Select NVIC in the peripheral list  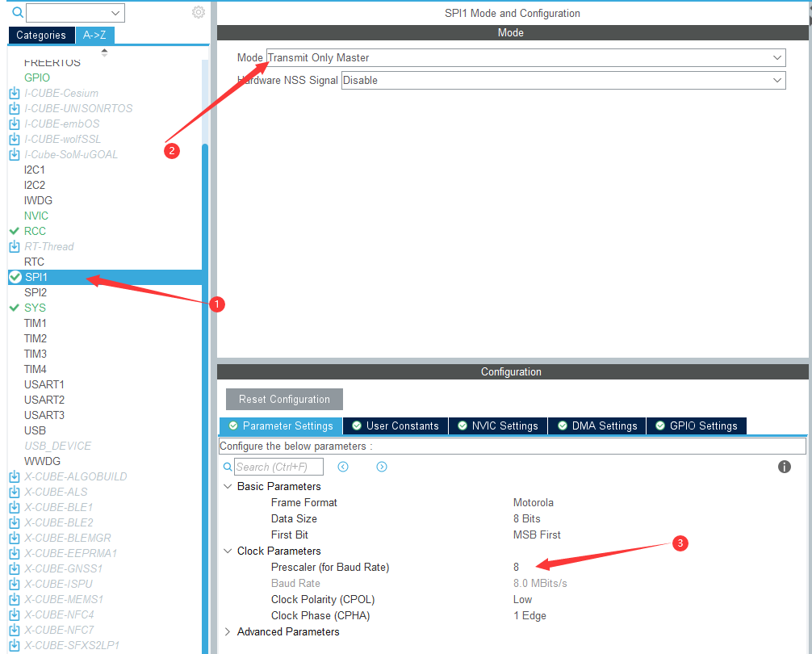click(x=36, y=216)
